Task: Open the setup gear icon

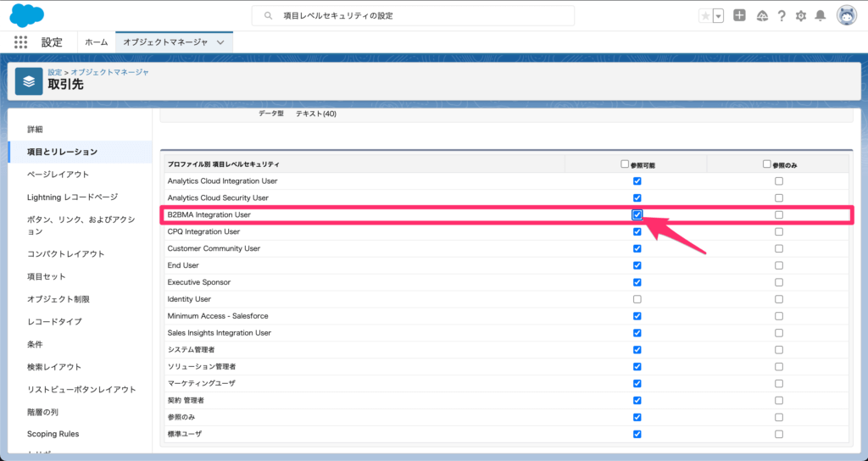Action: pyautogui.click(x=801, y=16)
